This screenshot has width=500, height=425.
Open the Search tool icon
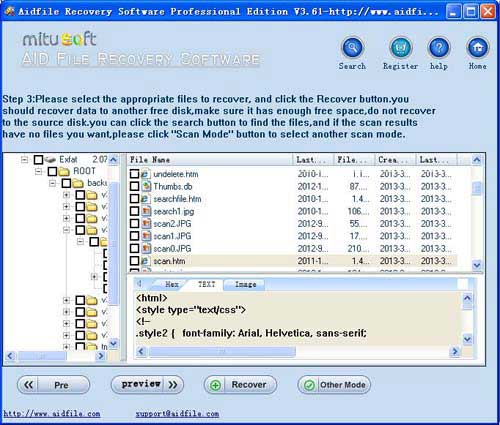(x=352, y=48)
